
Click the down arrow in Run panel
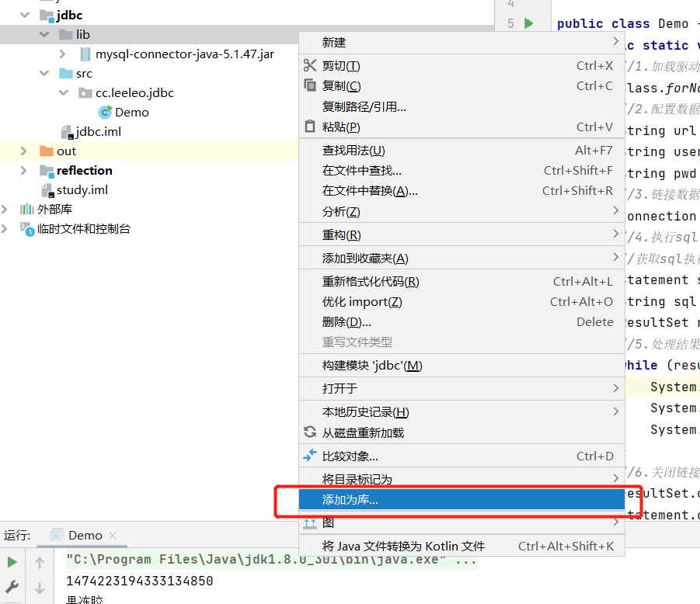click(40, 588)
